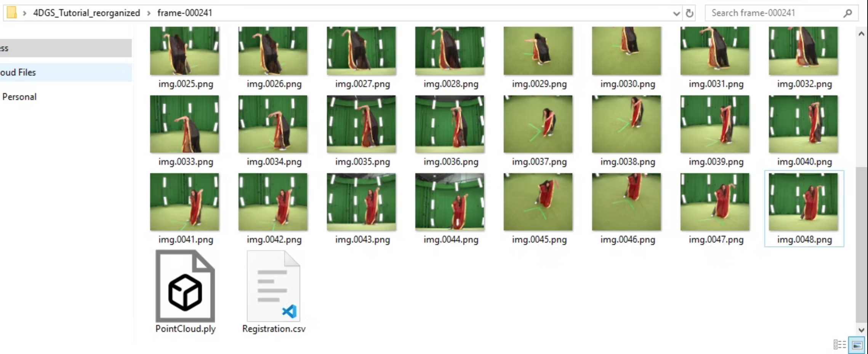
Task: Switch to large icons view layout
Action: tap(857, 345)
